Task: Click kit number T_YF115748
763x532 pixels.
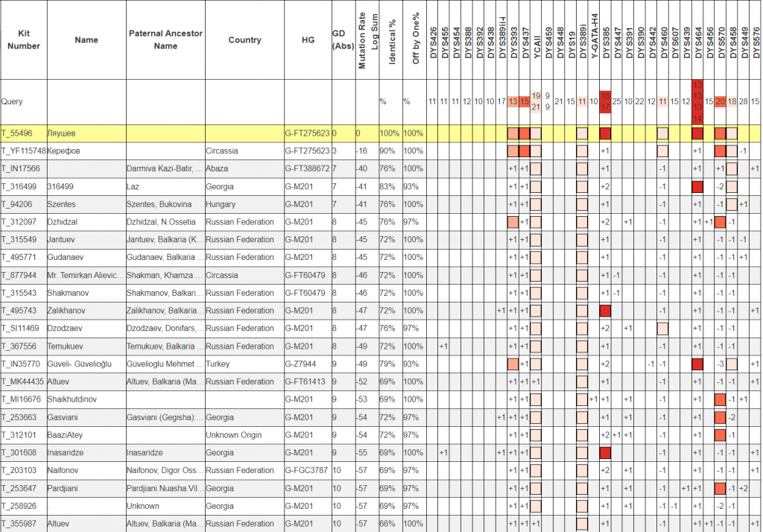Action: coord(22,151)
